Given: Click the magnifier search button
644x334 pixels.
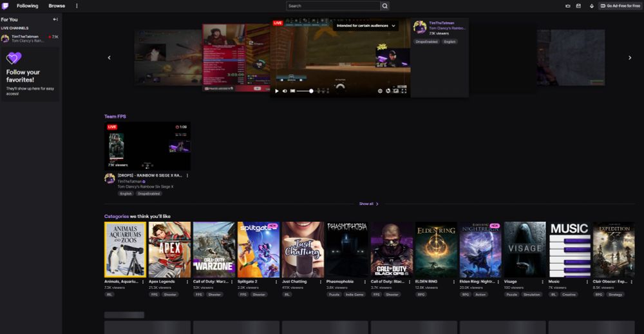Looking at the screenshot, I should click(385, 6).
